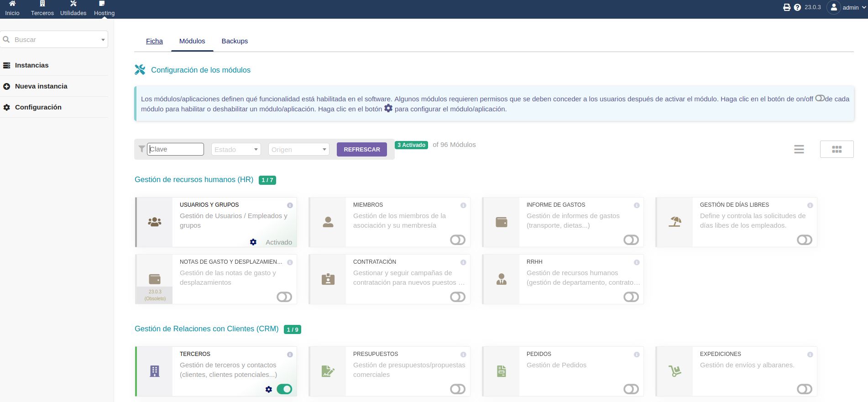
Task: Open the Inicio home menu
Action: (12, 9)
